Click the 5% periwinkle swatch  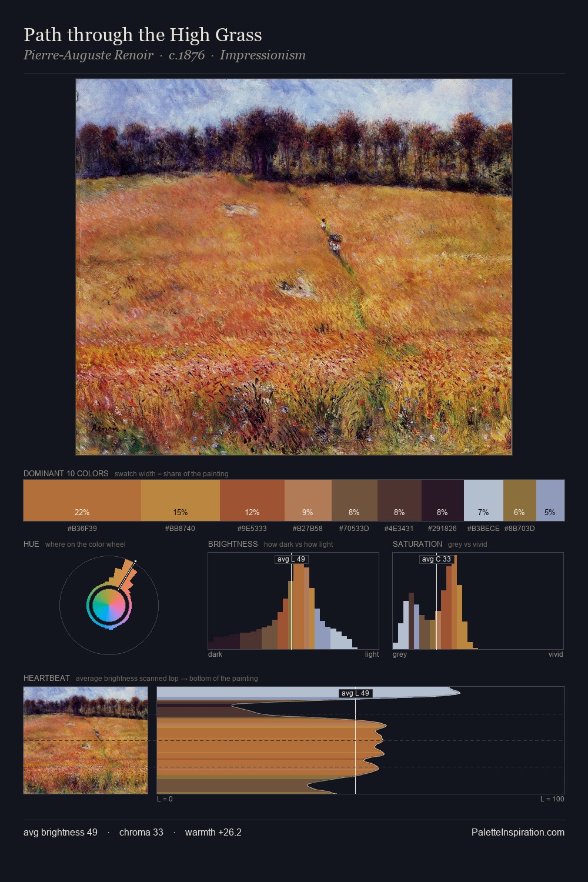tap(550, 500)
